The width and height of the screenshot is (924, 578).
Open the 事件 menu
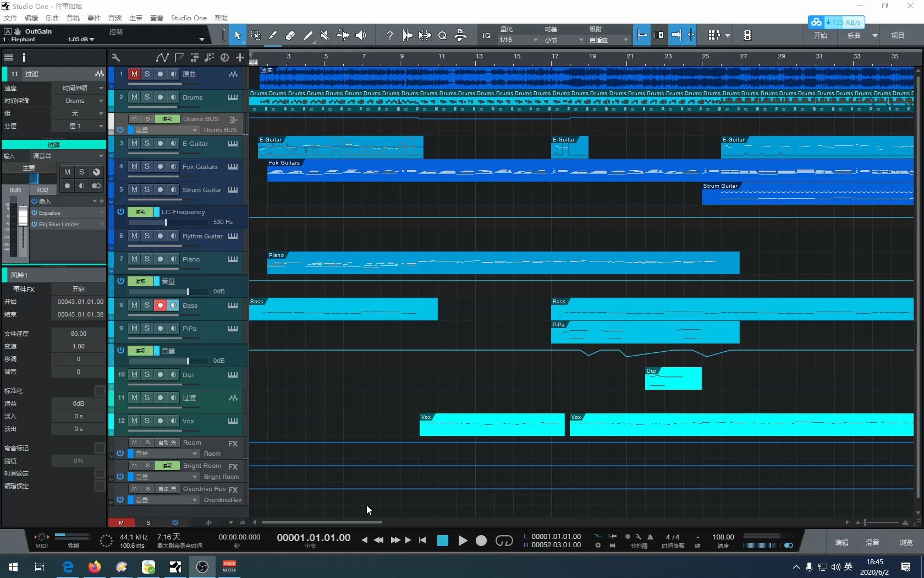(x=94, y=18)
